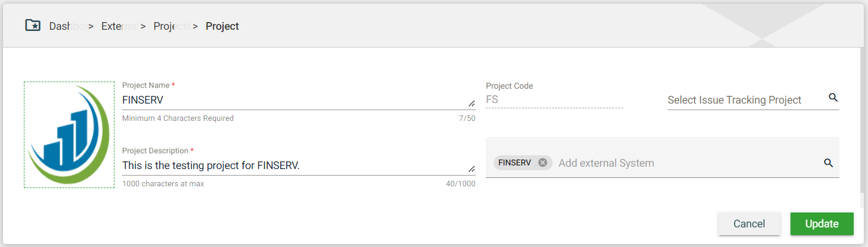Select the FINSERV chip label
Viewport: 868px width, 247px height.
point(514,162)
